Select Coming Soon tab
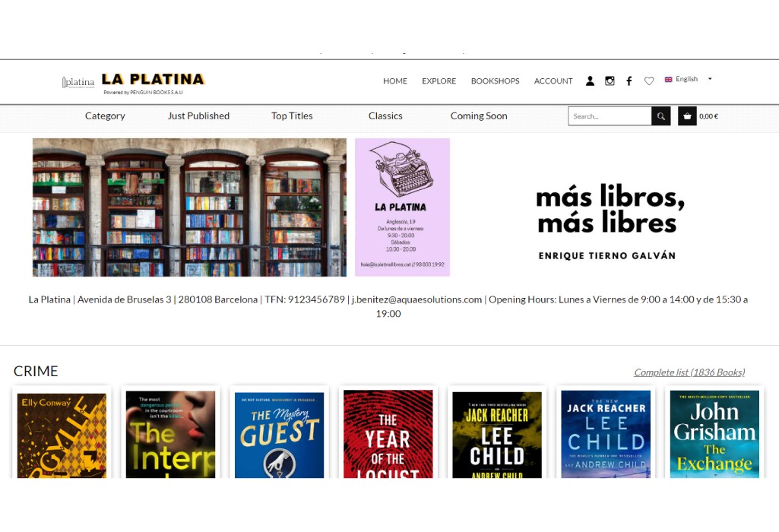 click(x=479, y=116)
